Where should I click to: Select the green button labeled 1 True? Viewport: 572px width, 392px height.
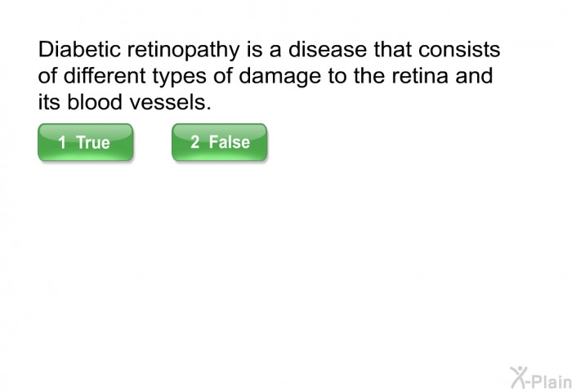pyautogui.click(x=85, y=142)
